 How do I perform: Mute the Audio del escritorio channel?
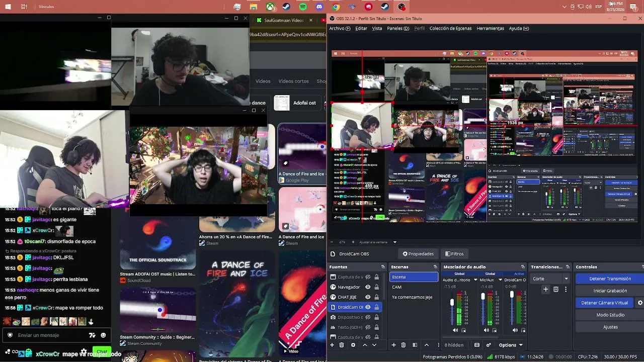tap(456, 330)
